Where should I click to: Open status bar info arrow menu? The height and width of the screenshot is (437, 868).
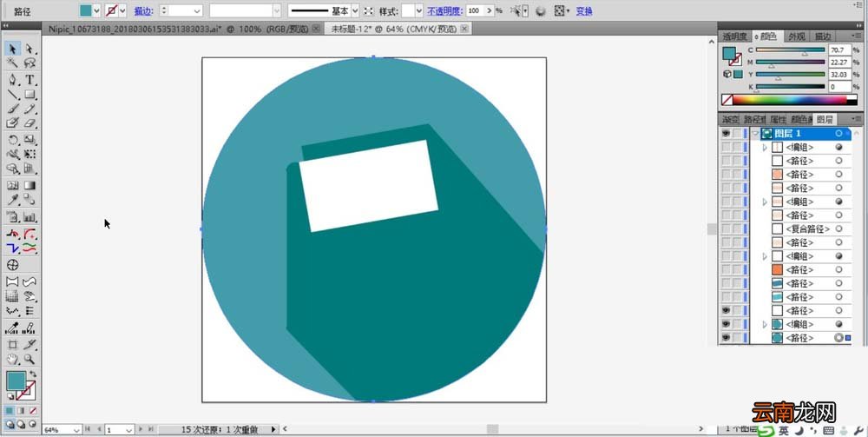pyautogui.click(x=273, y=429)
